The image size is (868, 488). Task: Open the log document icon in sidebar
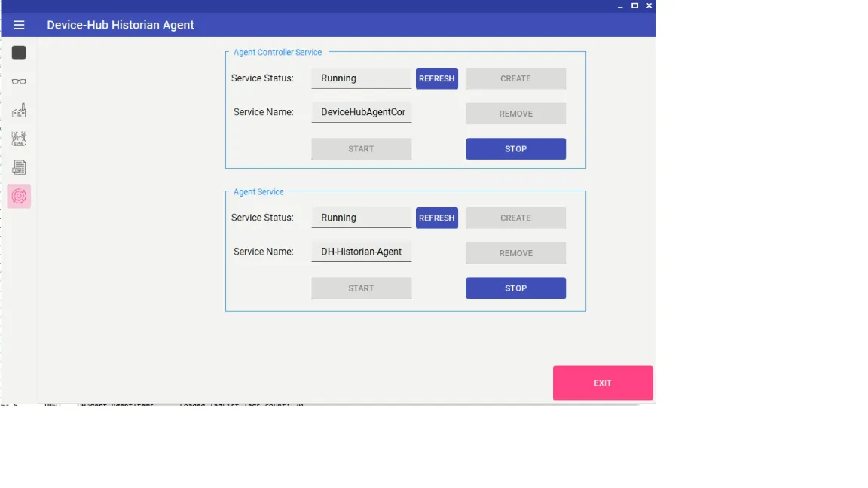[x=19, y=167]
